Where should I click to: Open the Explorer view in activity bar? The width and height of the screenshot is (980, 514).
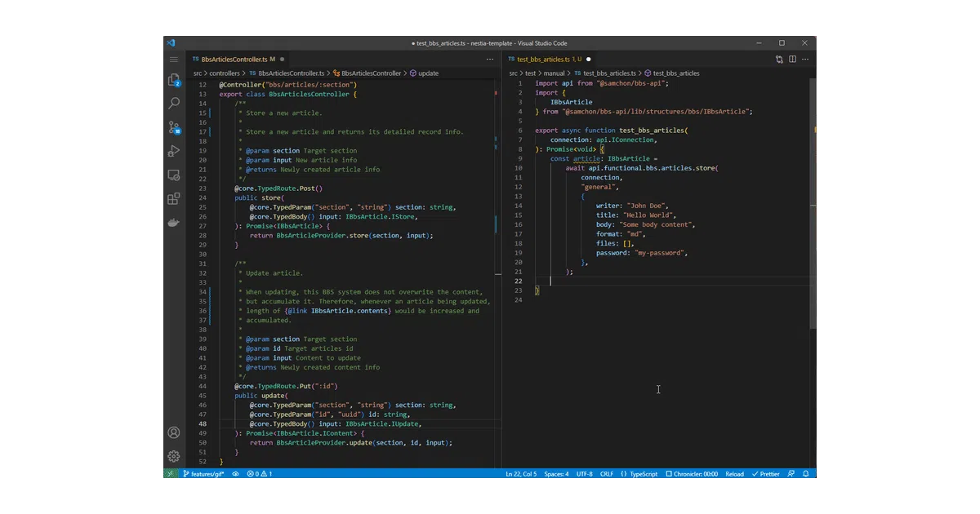coord(173,80)
